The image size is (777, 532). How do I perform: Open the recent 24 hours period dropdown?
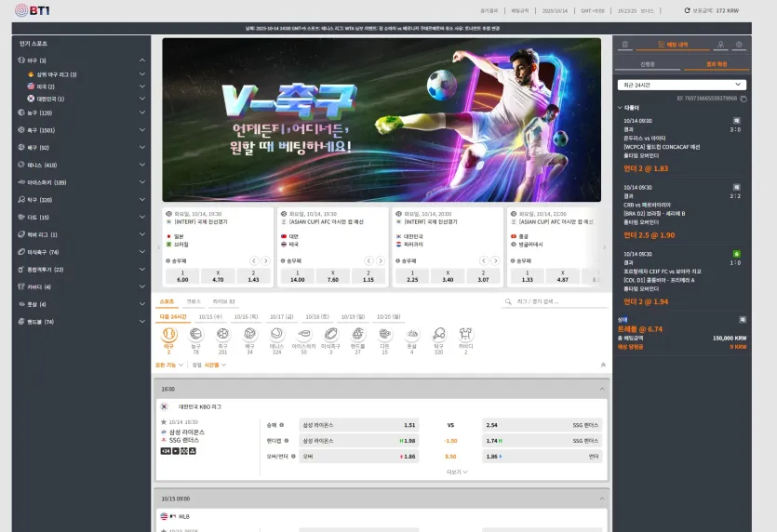(x=681, y=85)
